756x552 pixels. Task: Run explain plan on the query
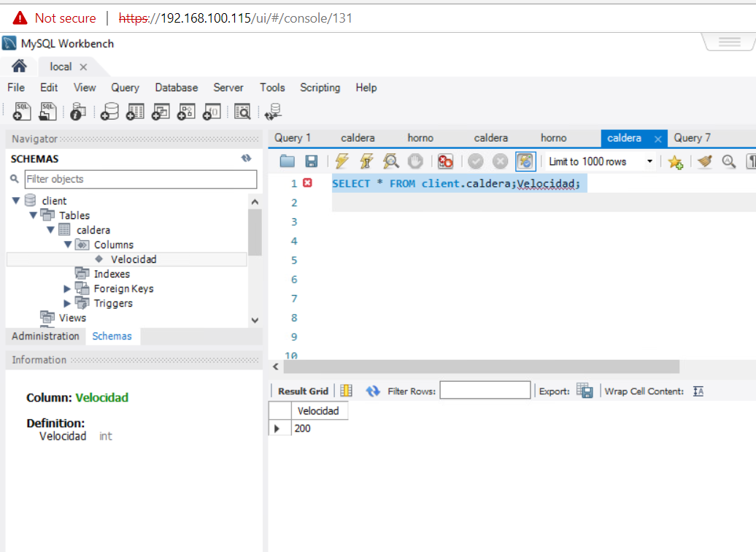391,161
